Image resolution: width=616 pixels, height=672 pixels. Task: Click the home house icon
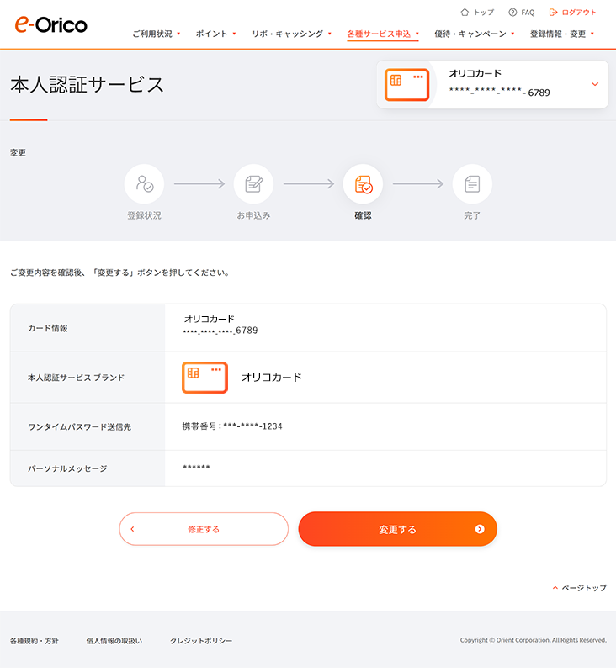(465, 13)
